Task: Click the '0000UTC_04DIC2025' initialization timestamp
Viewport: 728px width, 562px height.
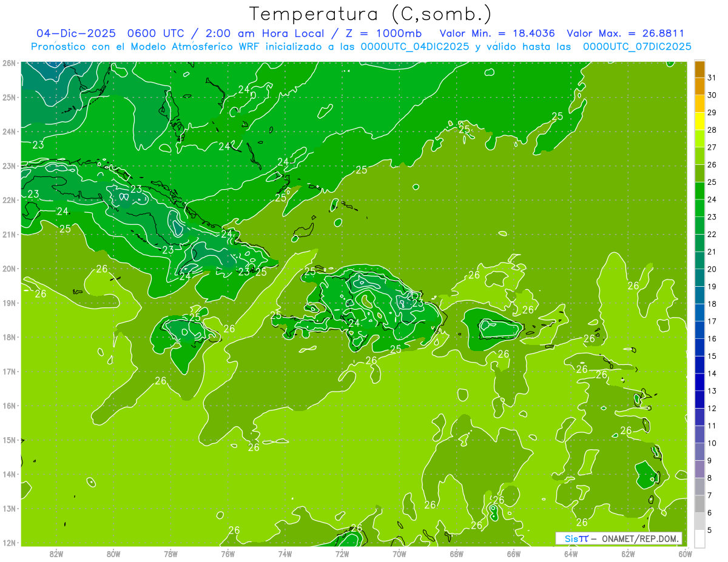Action: (415, 47)
